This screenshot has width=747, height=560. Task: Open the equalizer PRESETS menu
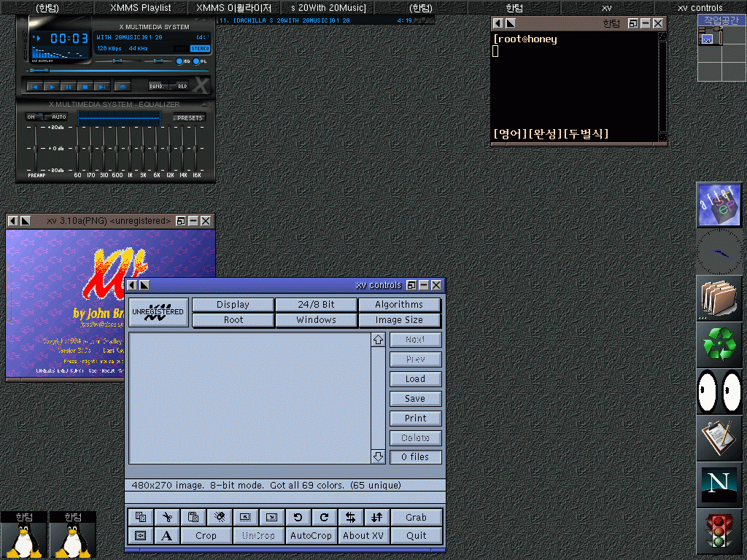(x=189, y=117)
